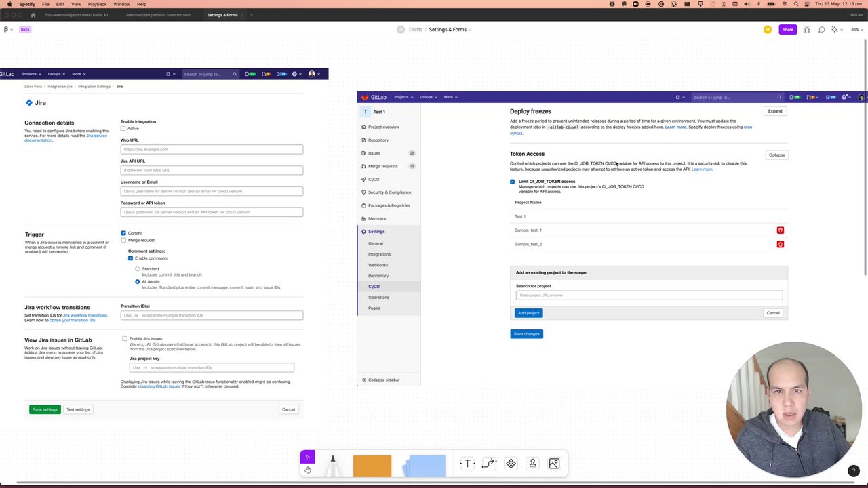The width and height of the screenshot is (868, 488).
Task: Toggle the Commit trigger checkbox
Action: 123,233
